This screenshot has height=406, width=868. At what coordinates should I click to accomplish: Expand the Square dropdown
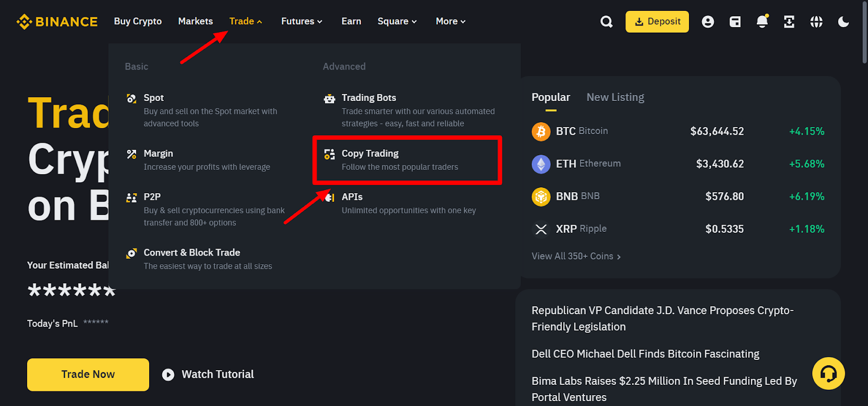tap(397, 21)
